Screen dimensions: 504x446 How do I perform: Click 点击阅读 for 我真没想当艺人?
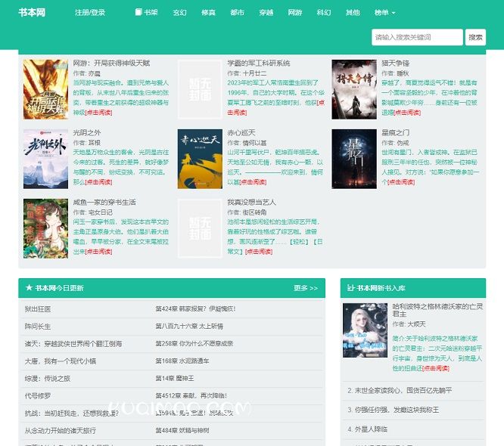[x=259, y=252]
